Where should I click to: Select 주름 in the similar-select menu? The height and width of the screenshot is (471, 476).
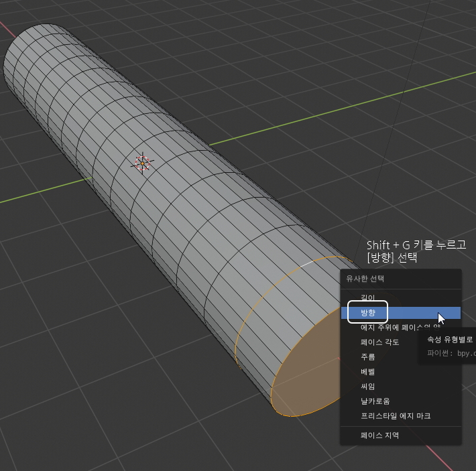pos(401,356)
